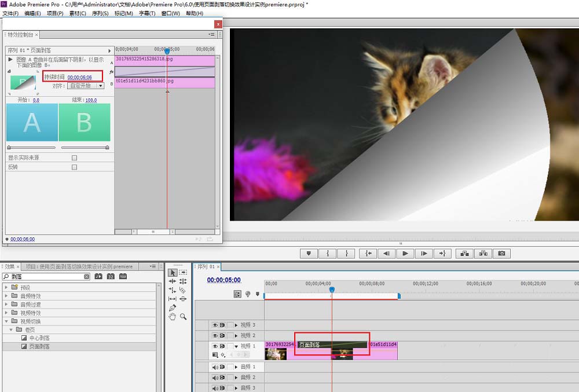Click the Add Marker button under monitor
The image size is (579, 392).
pyautogui.click(x=309, y=253)
